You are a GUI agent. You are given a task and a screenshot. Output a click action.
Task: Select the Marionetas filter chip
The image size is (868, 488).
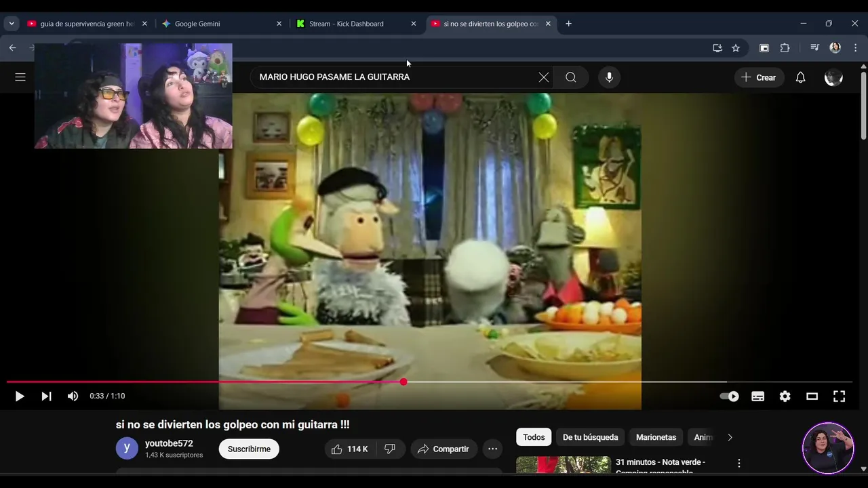[x=656, y=437]
